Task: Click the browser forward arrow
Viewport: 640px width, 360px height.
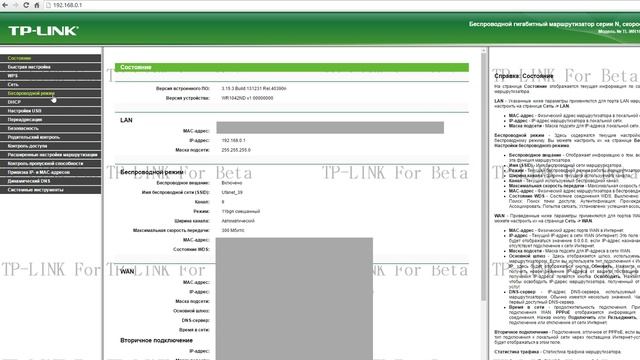Action: [16, 5]
